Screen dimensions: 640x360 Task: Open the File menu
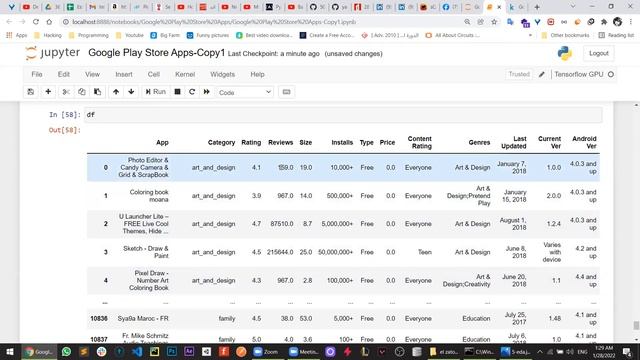point(37,74)
